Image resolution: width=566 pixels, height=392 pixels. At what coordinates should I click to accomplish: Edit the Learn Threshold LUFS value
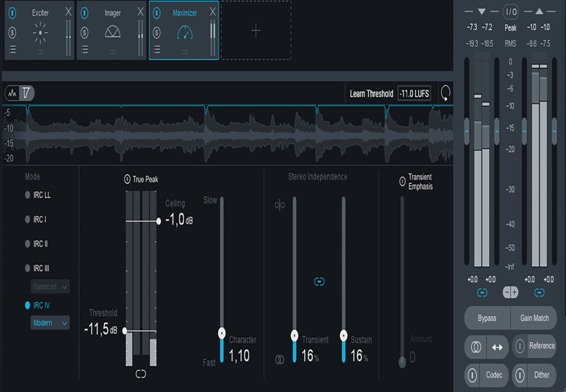coord(415,93)
